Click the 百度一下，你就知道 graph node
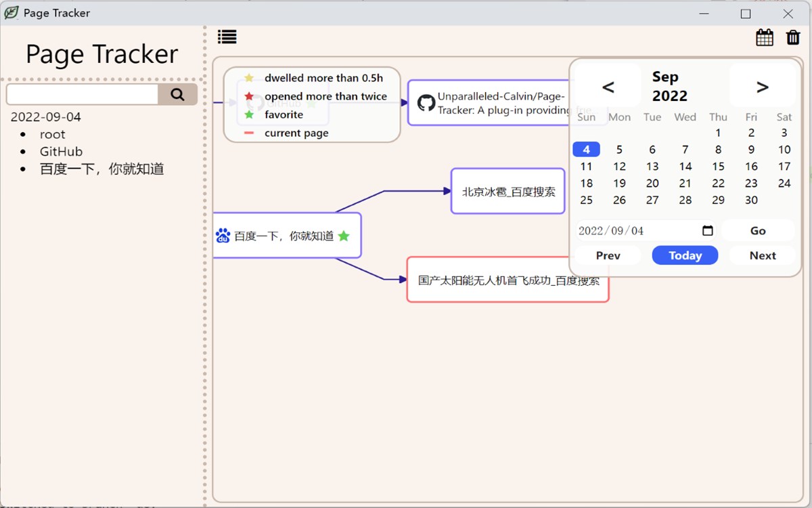The image size is (812, 508). 287,236
